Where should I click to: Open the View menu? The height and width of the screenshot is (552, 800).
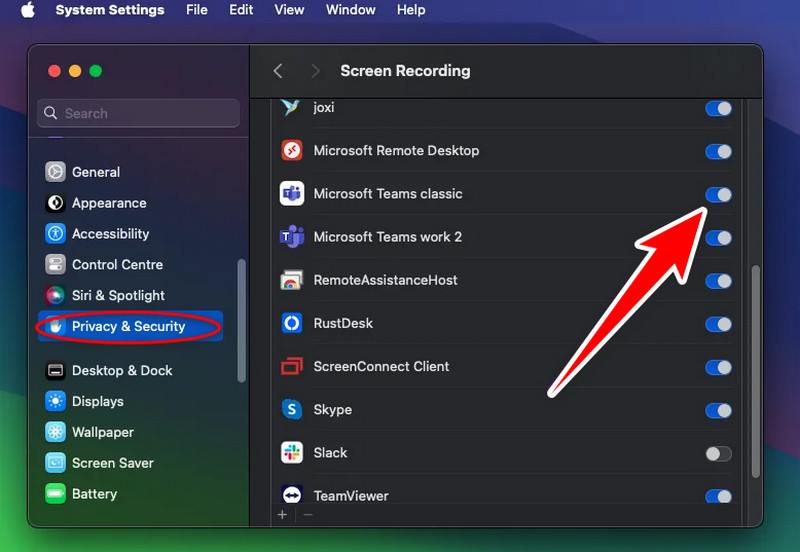[x=289, y=10]
